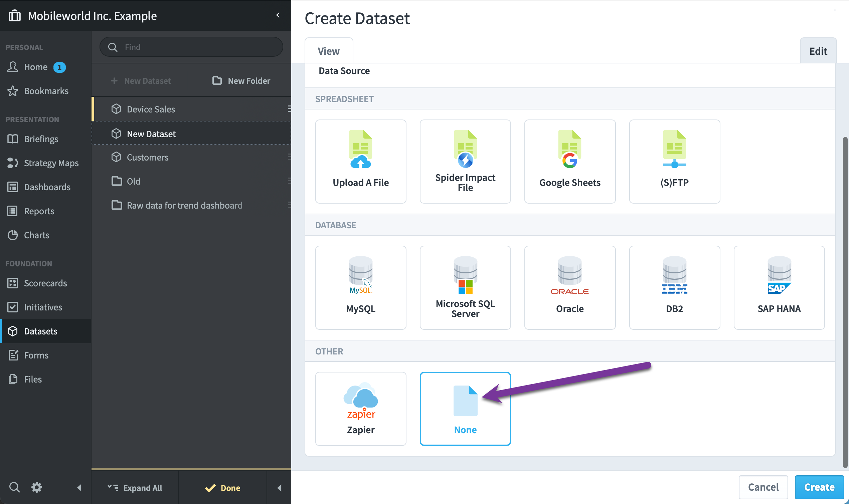This screenshot has width=849, height=504.
Task: Collapse the navigation panel with top chevron
Action: pos(278,15)
